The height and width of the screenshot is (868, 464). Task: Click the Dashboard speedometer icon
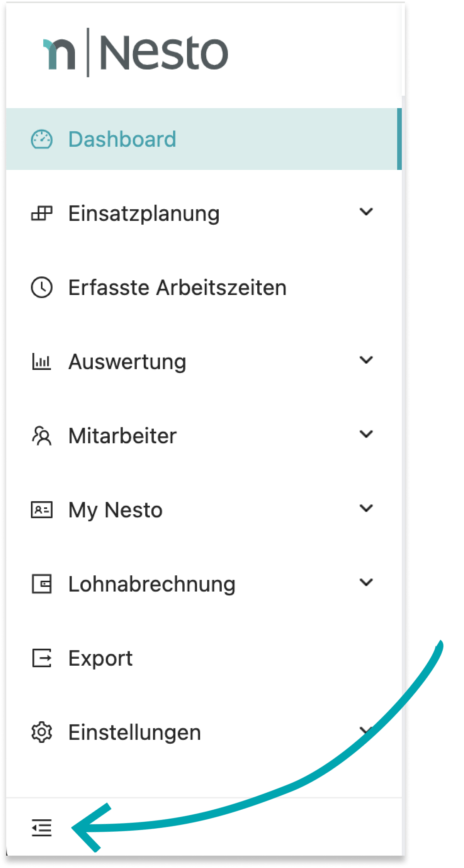(41, 139)
